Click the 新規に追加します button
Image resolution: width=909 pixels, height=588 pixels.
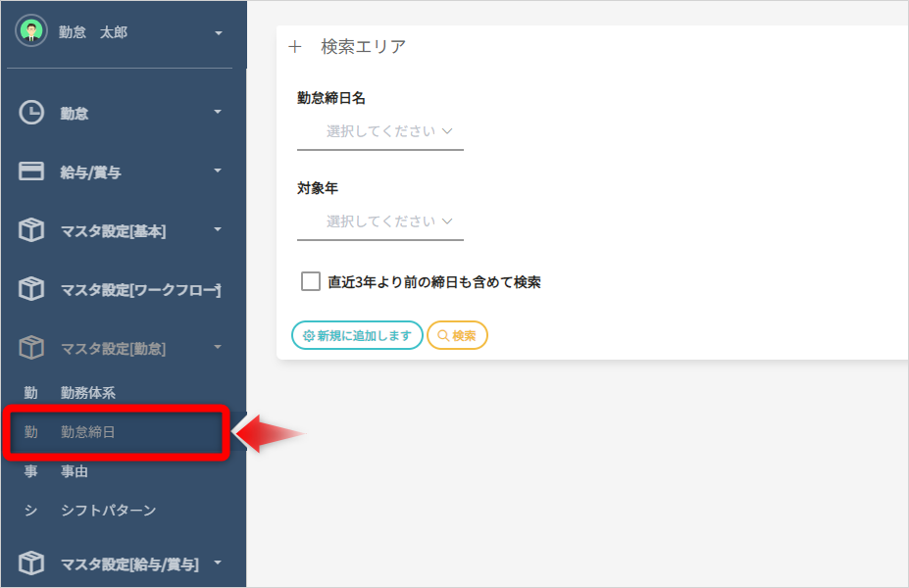[x=357, y=335]
